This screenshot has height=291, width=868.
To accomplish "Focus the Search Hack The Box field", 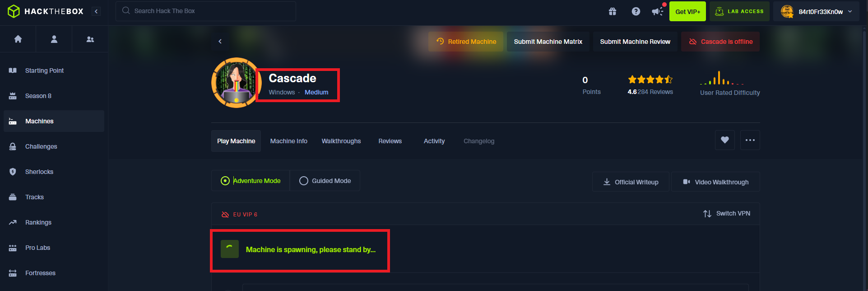I will (206, 11).
